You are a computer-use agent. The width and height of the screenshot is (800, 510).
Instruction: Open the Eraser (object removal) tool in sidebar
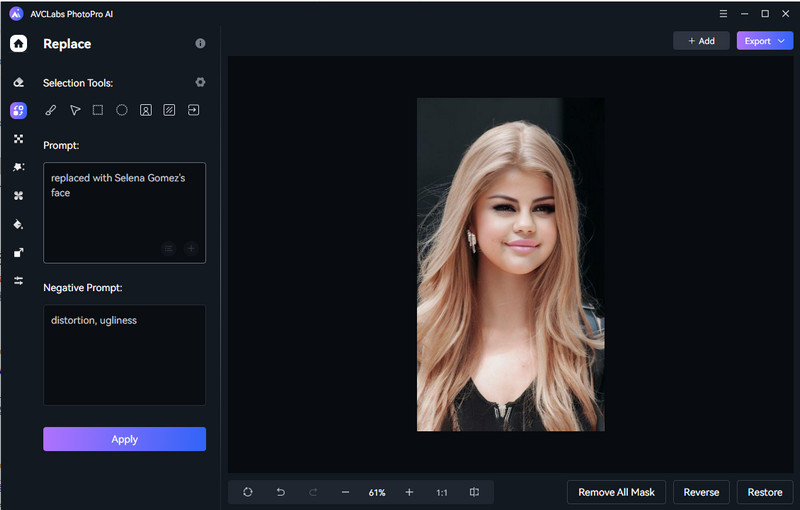point(18,82)
